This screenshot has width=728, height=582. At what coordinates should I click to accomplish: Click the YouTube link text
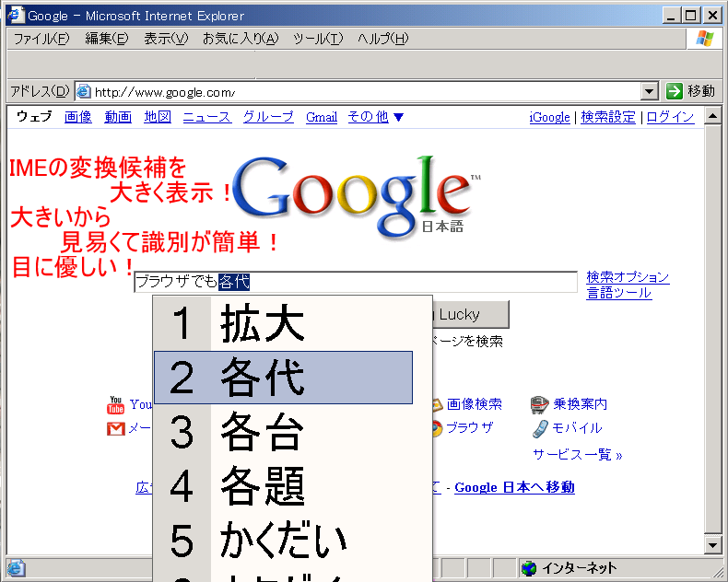click(141, 404)
